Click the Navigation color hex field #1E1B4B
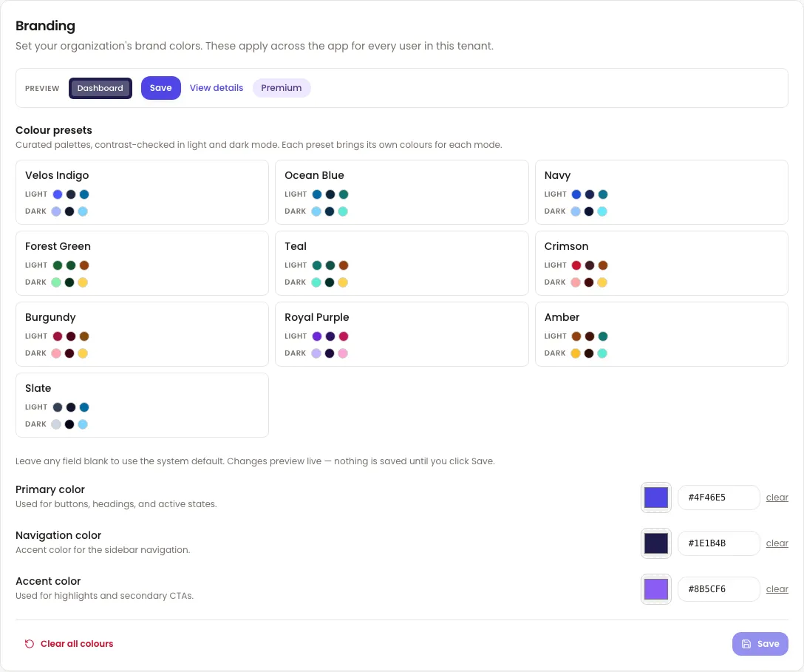 719,543
